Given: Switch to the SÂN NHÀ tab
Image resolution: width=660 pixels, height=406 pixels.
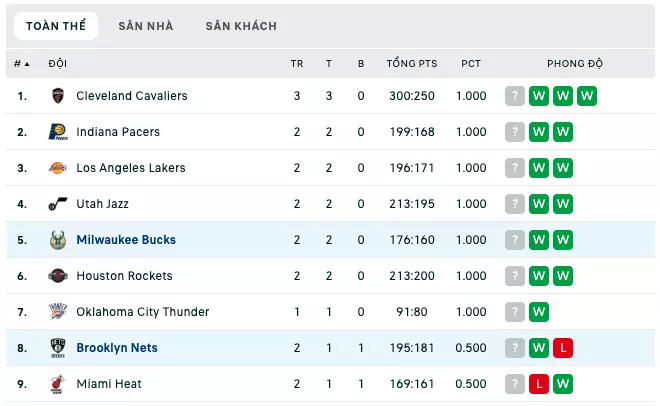Looking at the screenshot, I should (x=146, y=26).
